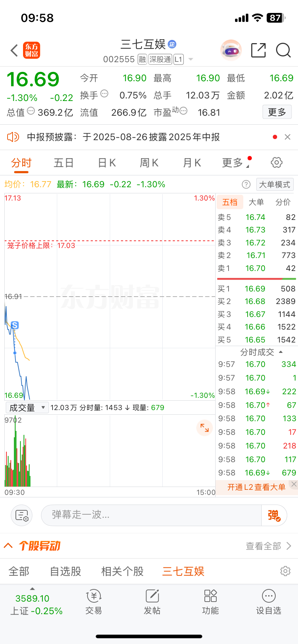Open the 功能 functions icon
The height and width of the screenshot is (644, 298).
tap(210, 602)
